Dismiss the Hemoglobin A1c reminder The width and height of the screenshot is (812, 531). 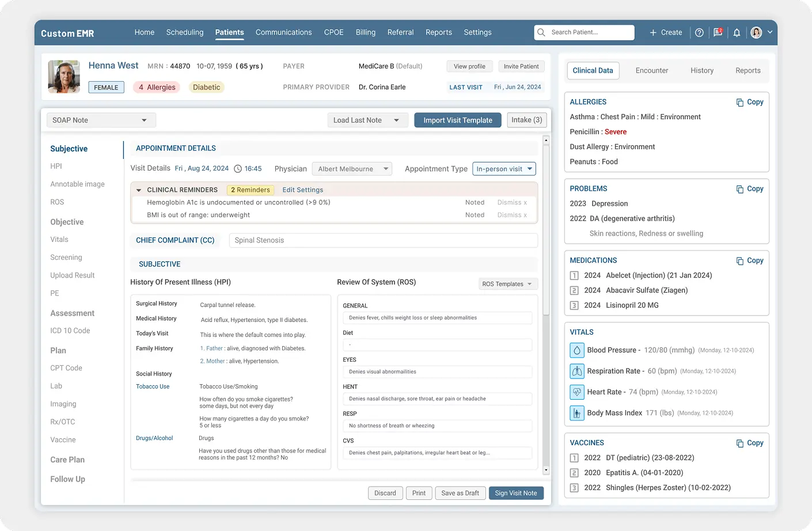(511, 202)
